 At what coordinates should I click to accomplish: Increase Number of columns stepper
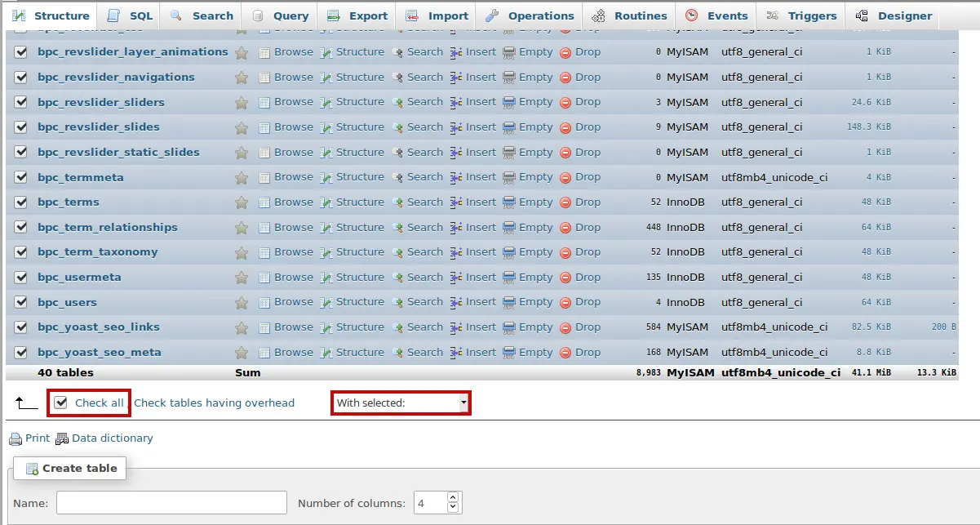click(x=454, y=497)
